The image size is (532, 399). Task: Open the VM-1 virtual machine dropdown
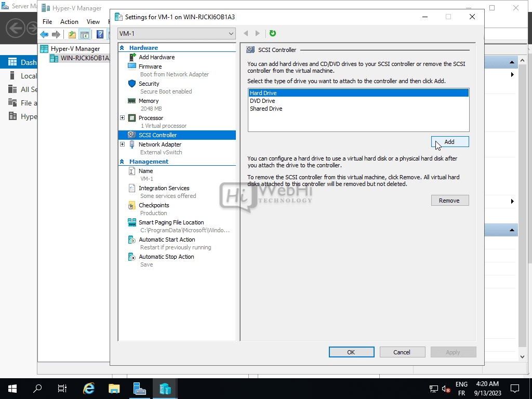click(177, 34)
